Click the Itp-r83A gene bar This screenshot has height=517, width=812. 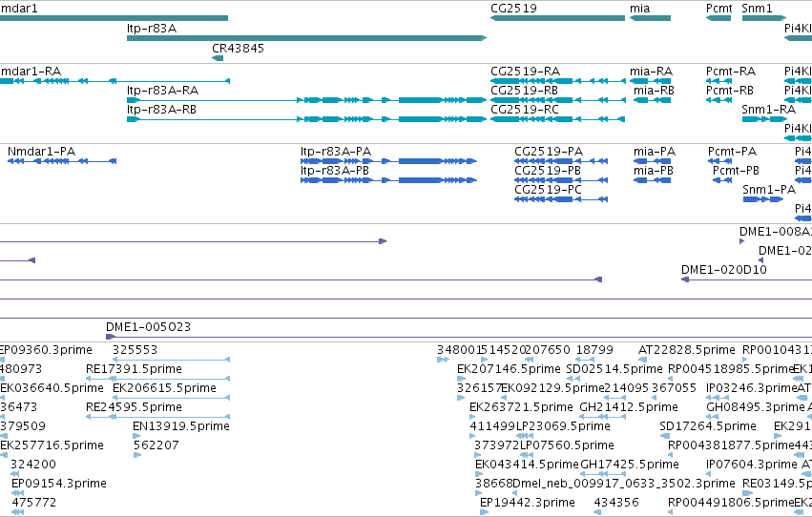click(x=306, y=38)
